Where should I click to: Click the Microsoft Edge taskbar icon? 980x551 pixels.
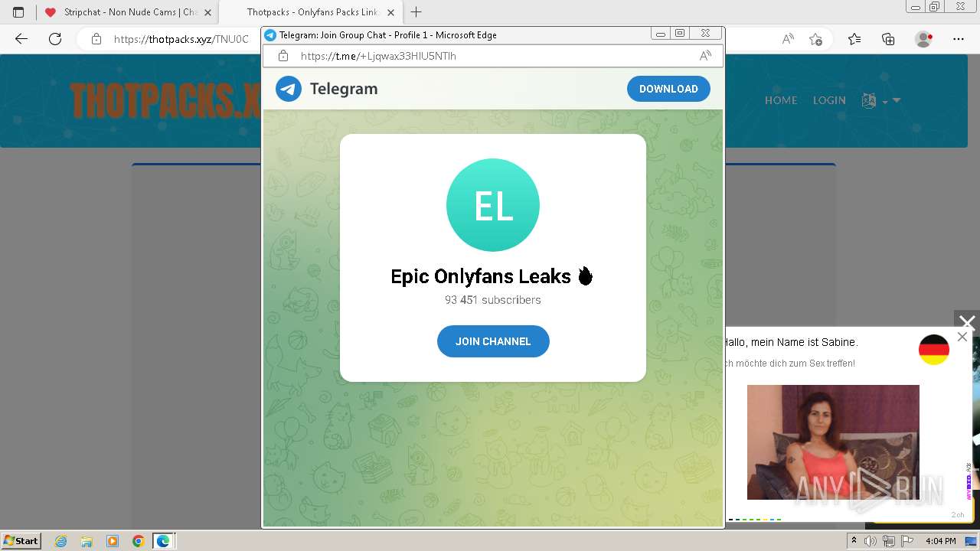pos(163,541)
